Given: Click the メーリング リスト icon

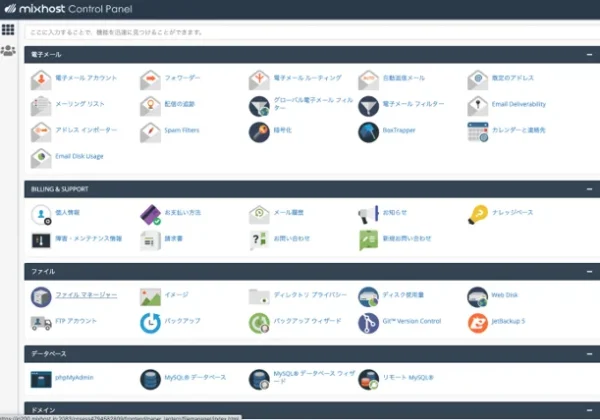Looking at the screenshot, I should coord(41,106).
